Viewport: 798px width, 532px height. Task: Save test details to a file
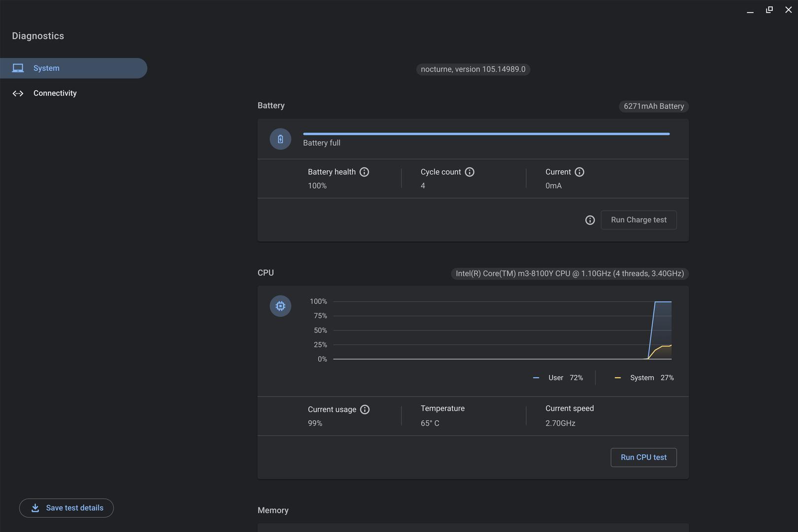pos(66,508)
